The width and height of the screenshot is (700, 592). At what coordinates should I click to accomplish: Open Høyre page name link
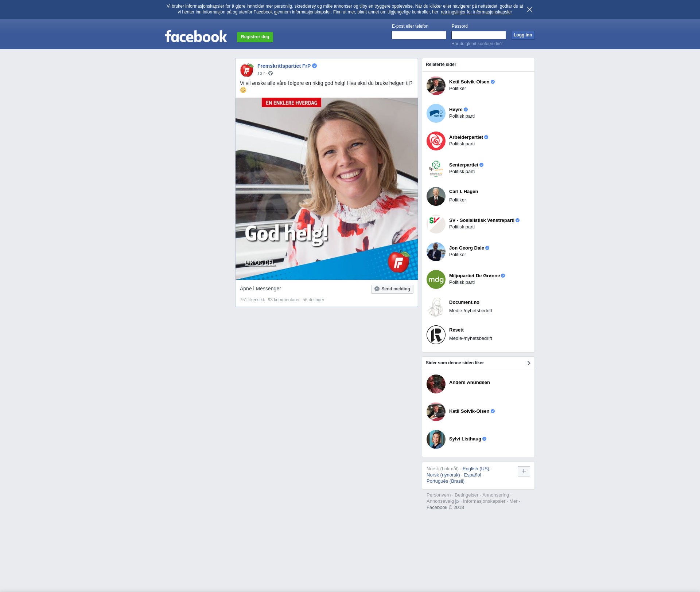(456, 110)
